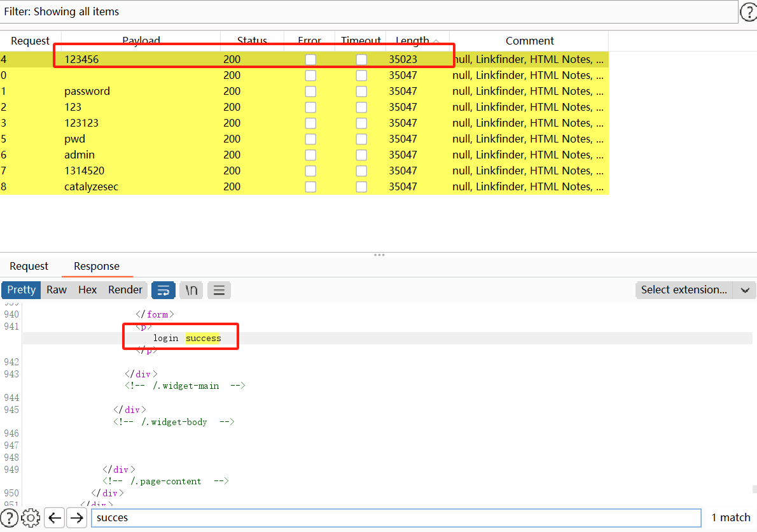Click the /.widget-main comment line
Screen dimensions: 757x532
click(x=185, y=386)
